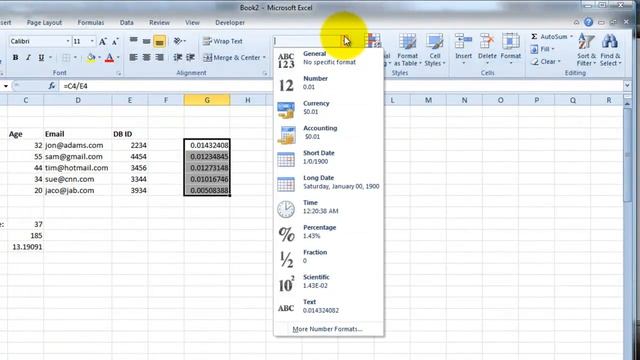Viewport: 640px width, 360px height.
Task: Choose Percentage format
Action: [x=329, y=232]
